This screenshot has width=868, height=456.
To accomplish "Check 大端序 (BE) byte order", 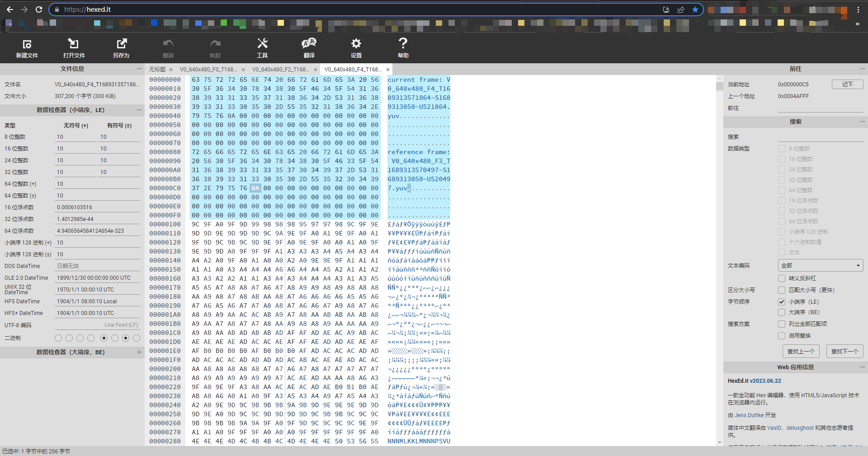I will (x=782, y=312).
